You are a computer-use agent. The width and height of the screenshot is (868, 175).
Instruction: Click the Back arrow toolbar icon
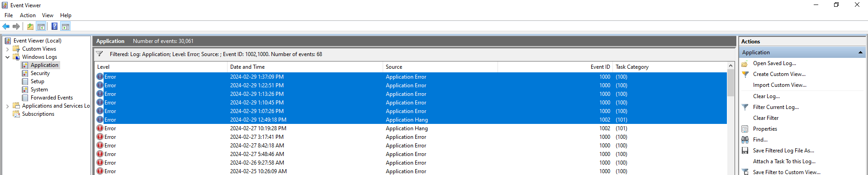pyautogui.click(x=6, y=27)
